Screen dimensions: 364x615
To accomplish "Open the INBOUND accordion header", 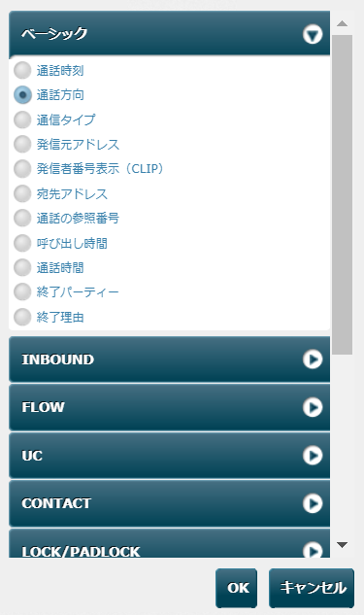I will click(x=169, y=359).
